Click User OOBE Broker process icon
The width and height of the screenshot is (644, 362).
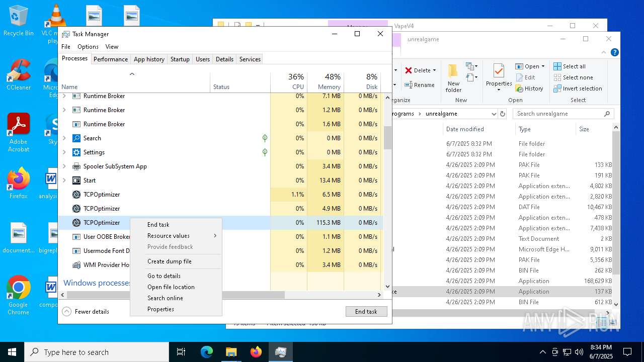[76, 237]
